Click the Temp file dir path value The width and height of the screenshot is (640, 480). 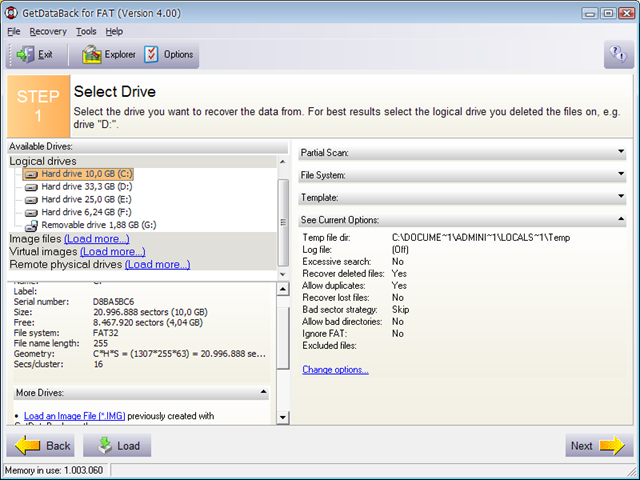(481, 238)
